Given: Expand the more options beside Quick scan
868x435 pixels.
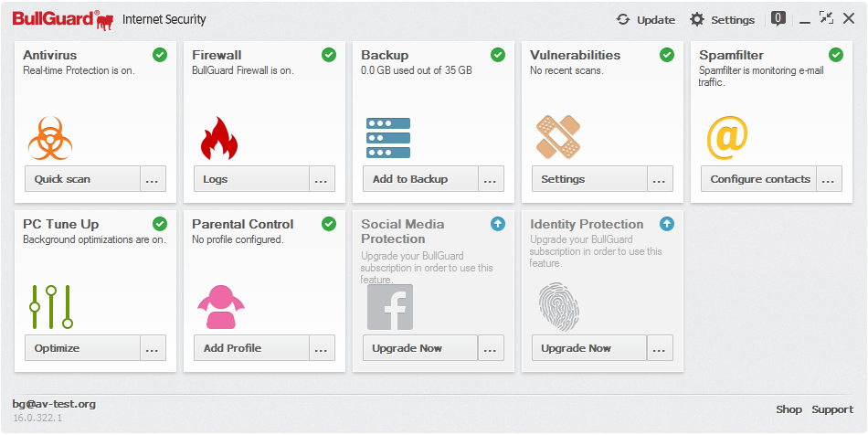Looking at the screenshot, I should [153, 179].
